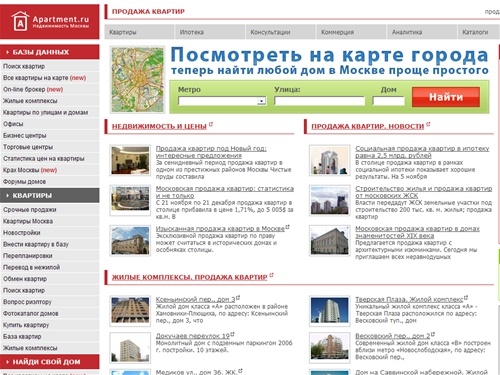Open Жилые комплексы under Базы данных
This screenshot has width=500, height=375.
coord(30,101)
